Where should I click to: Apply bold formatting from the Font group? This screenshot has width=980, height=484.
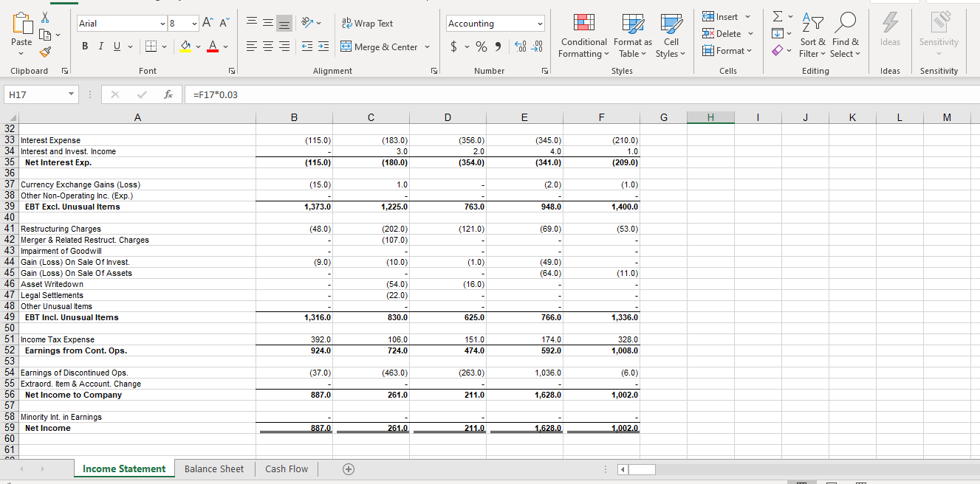[x=85, y=46]
